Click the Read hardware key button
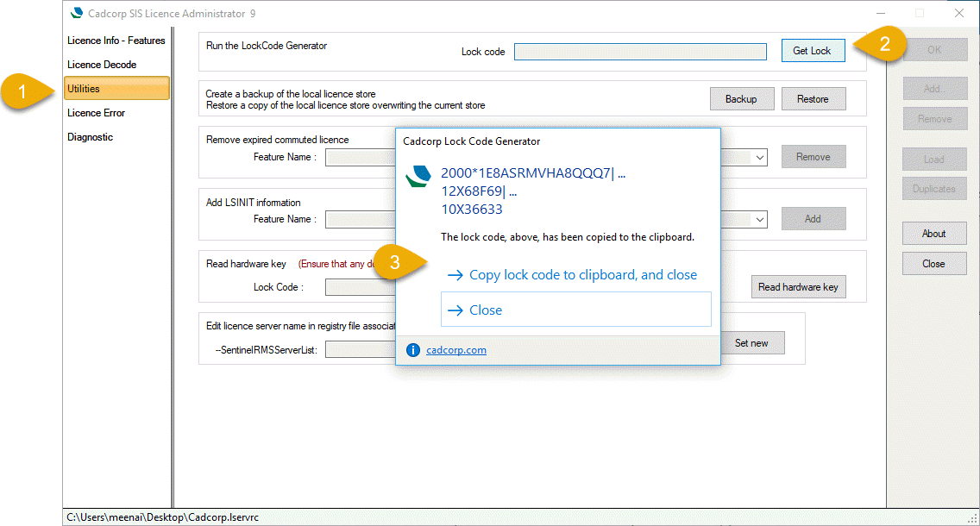Image resolution: width=980 pixels, height=526 pixels. (x=798, y=287)
